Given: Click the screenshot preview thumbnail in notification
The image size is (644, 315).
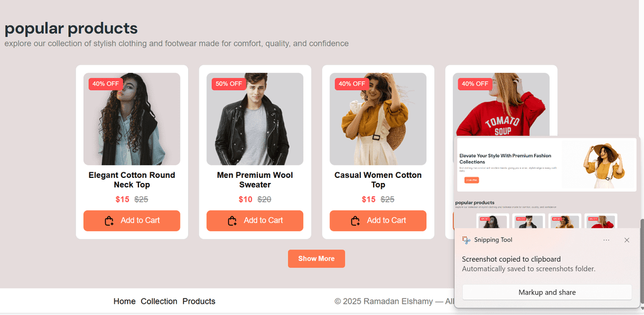Looking at the screenshot, I should point(547,182).
